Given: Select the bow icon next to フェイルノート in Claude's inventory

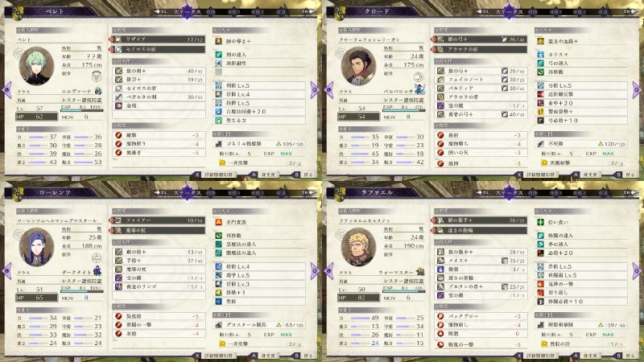Looking at the screenshot, I should pos(440,80).
